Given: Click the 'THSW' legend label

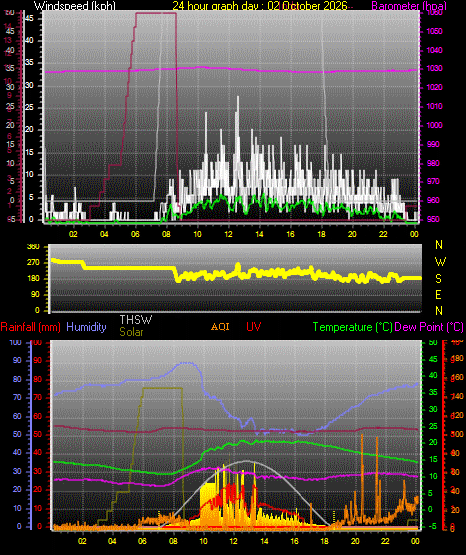Looking at the screenshot, I should 136,320.
